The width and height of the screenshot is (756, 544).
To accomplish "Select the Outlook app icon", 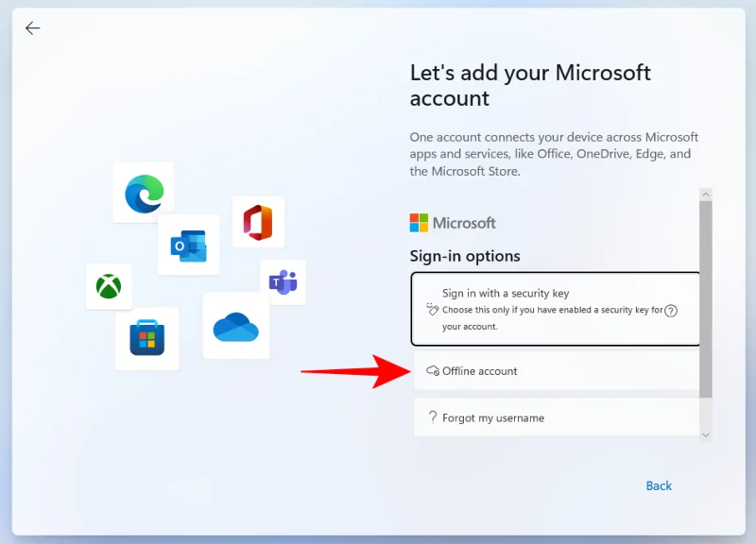I will click(x=188, y=245).
